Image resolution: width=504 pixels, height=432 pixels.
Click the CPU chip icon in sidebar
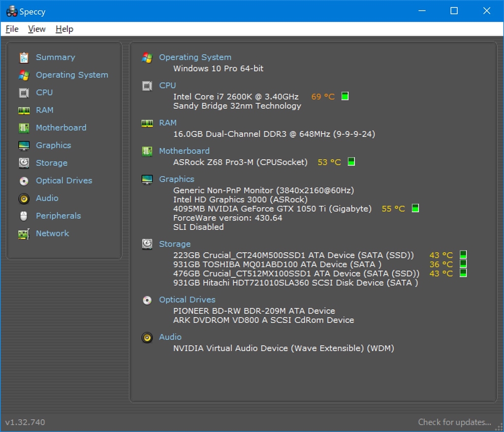(x=24, y=93)
